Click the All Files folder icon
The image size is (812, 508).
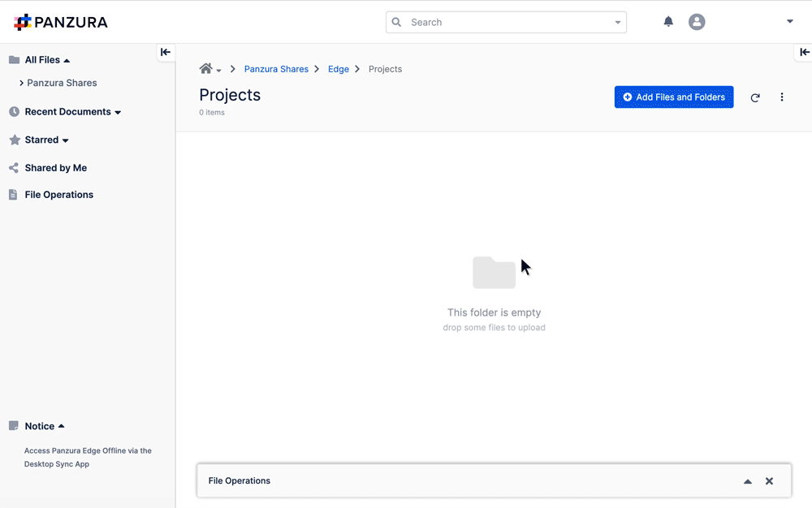click(x=14, y=60)
